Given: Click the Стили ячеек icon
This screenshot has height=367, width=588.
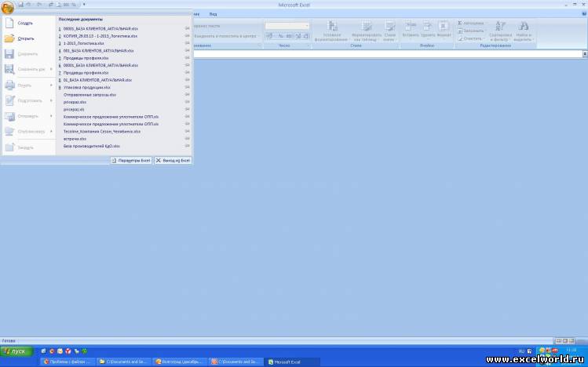Looking at the screenshot, I should pyautogui.click(x=390, y=26).
